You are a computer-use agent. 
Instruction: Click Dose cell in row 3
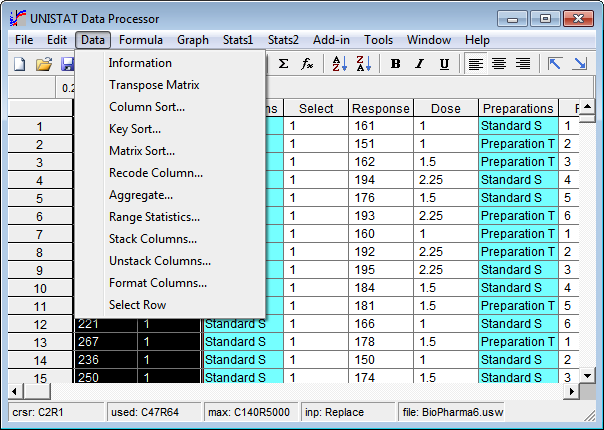[x=446, y=161]
